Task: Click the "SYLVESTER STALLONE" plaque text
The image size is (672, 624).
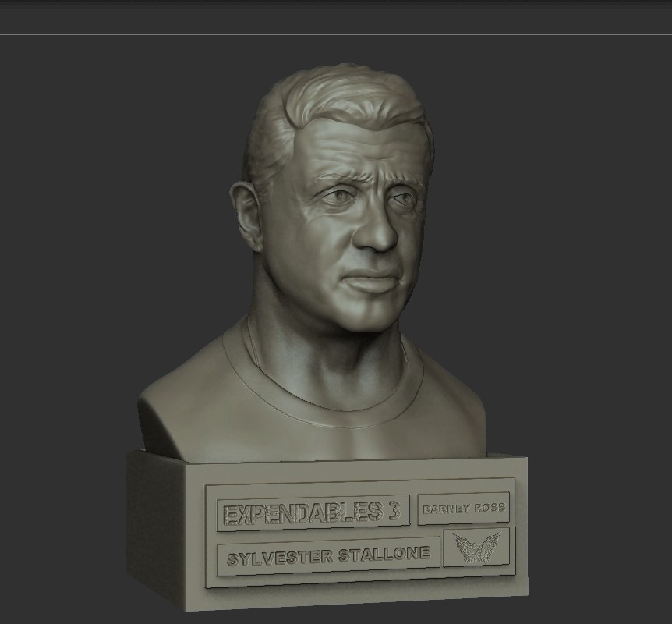Action: (328, 556)
